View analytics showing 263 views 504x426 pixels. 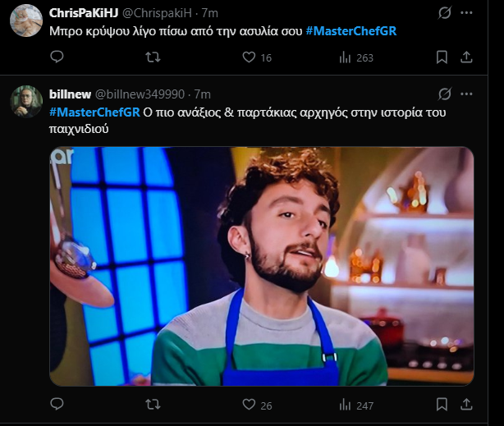coord(346,57)
